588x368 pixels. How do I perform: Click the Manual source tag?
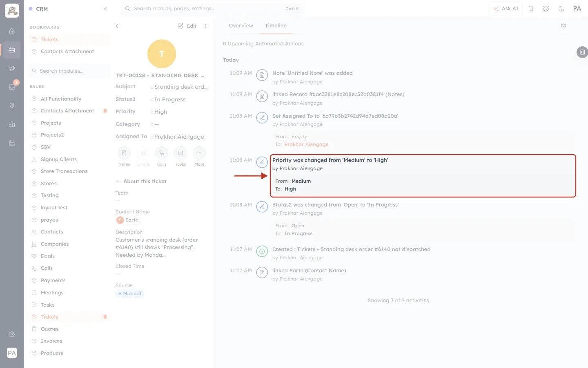(x=130, y=294)
